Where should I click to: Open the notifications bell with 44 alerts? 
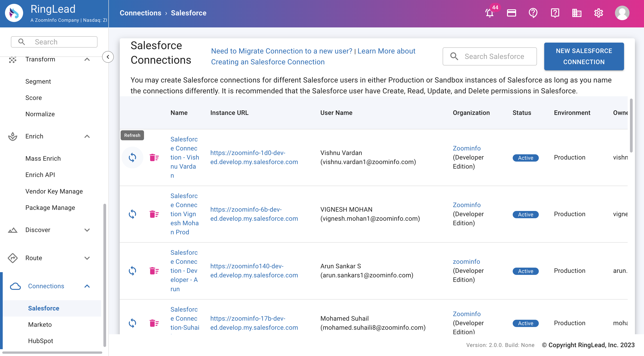[489, 13]
